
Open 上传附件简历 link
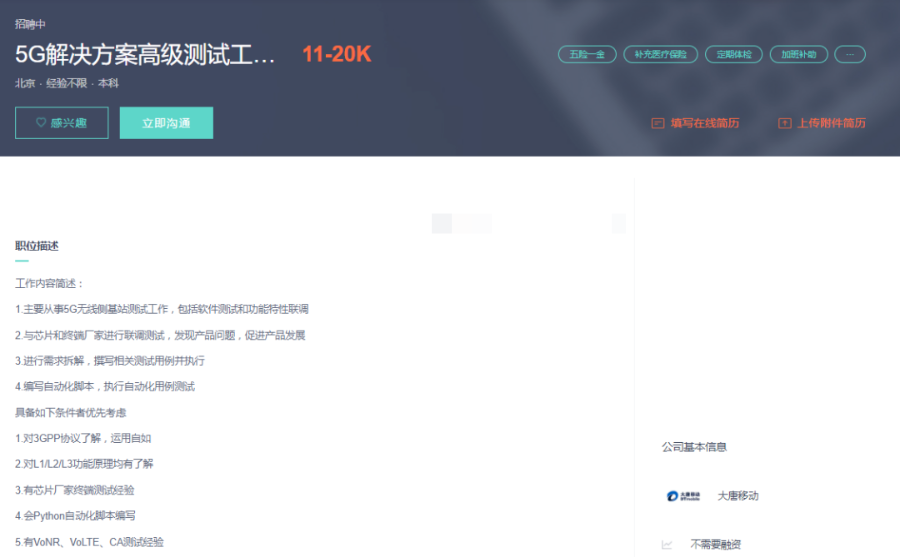(831, 123)
